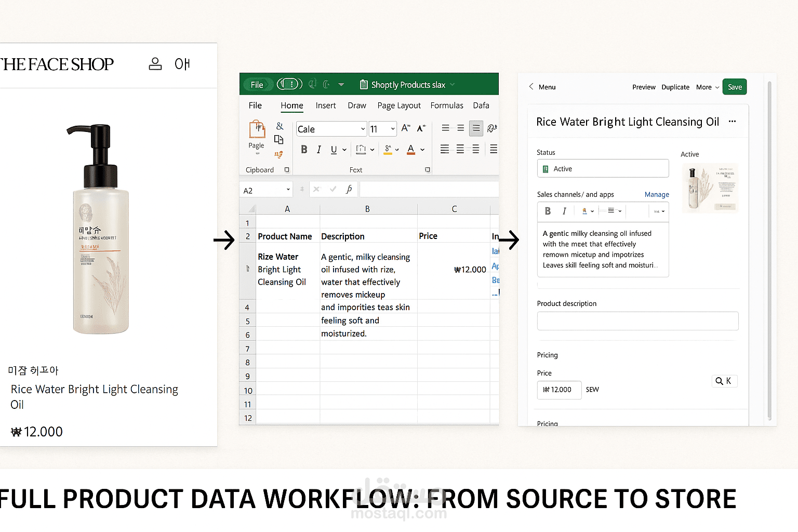Select column B header in the spreadsheet

click(x=368, y=209)
